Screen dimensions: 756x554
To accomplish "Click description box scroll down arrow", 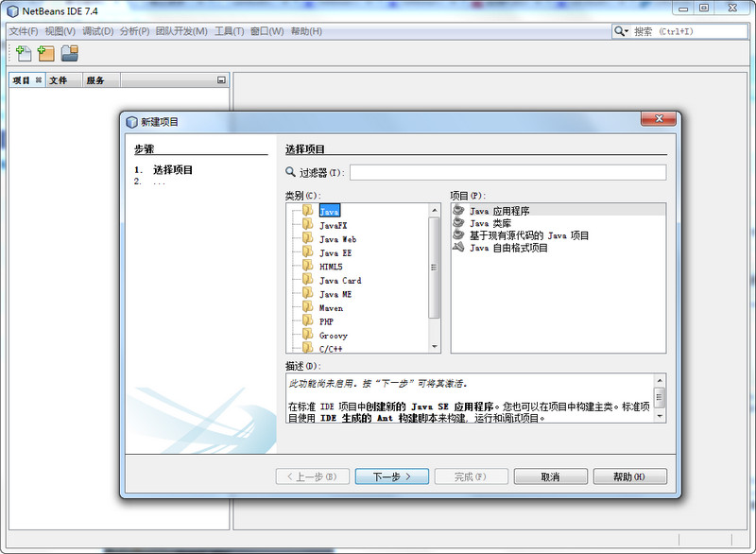I will pos(660,416).
